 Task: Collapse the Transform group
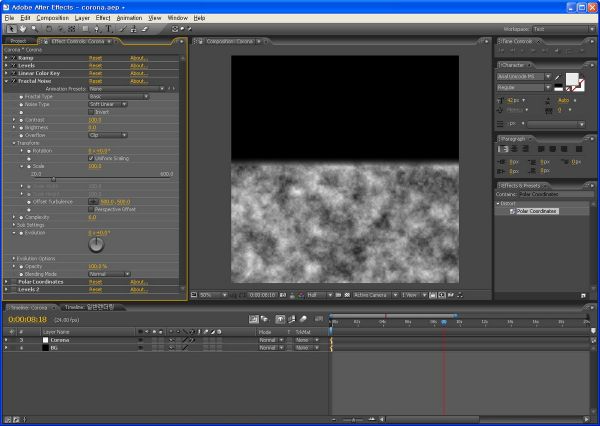pyautogui.click(x=14, y=143)
